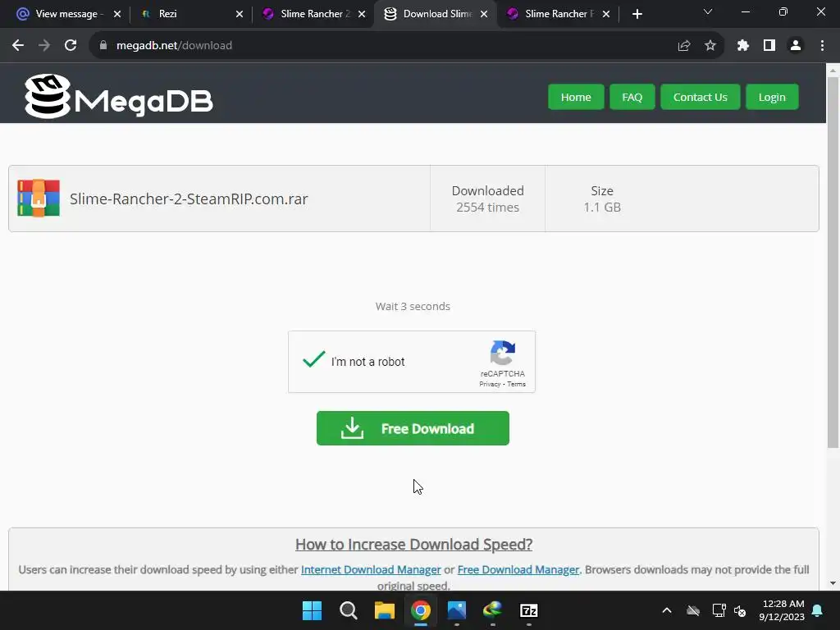
Task: Click the 1.1 GB size value
Action: pyautogui.click(x=602, y=208)
